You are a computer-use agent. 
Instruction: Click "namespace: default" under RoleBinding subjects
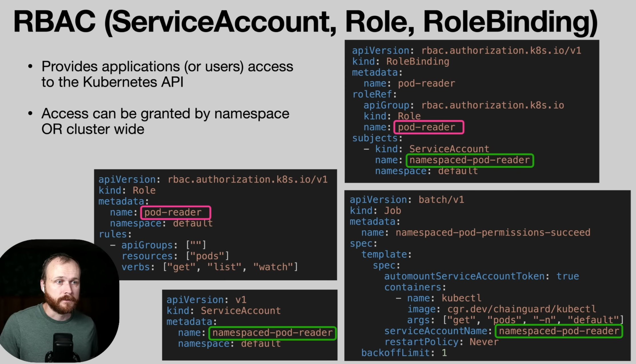pos(426,171)
